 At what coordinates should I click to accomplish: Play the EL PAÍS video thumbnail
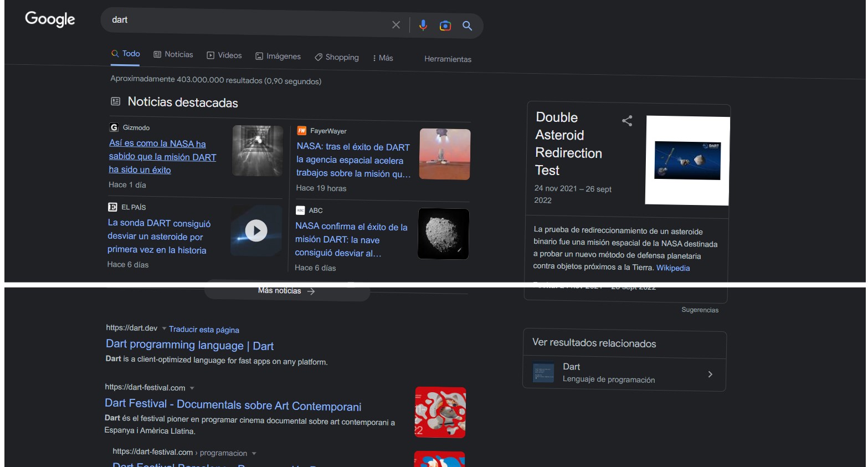(x=256, y=231)
